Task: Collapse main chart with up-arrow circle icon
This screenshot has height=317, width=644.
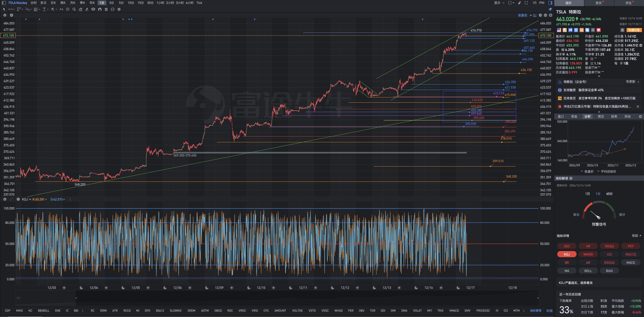Action: tap(12, 15)
